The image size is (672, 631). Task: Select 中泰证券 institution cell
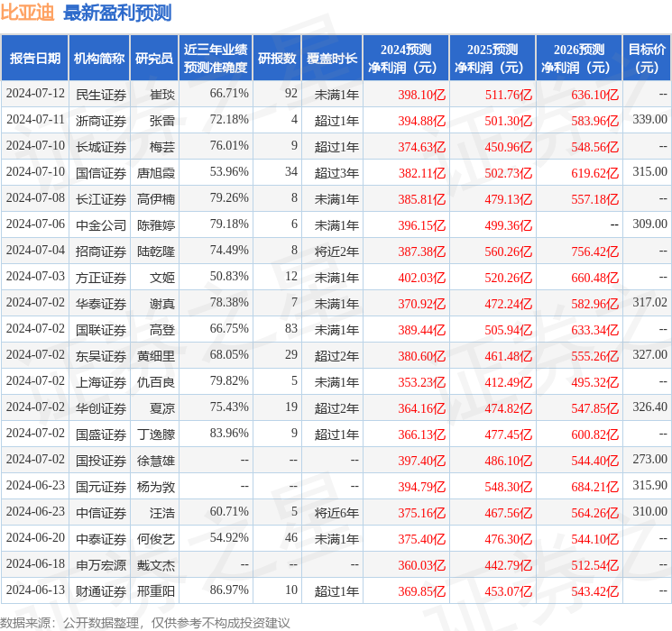pos(101,539)
